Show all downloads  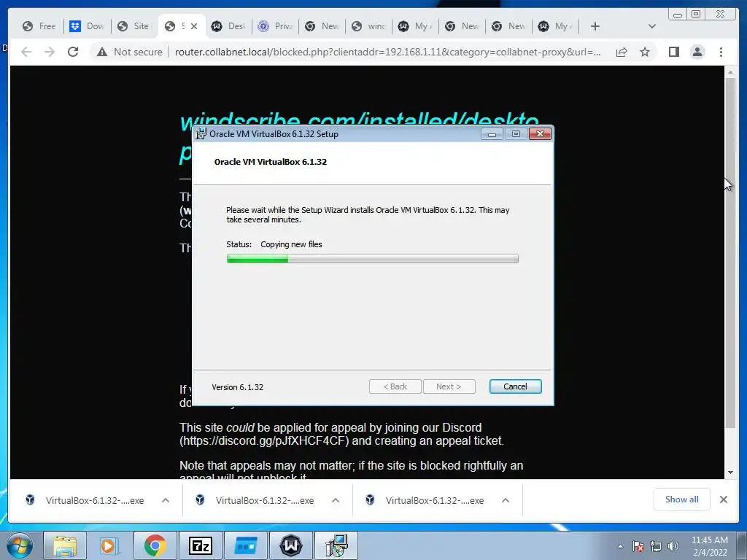tap(682, 499)
